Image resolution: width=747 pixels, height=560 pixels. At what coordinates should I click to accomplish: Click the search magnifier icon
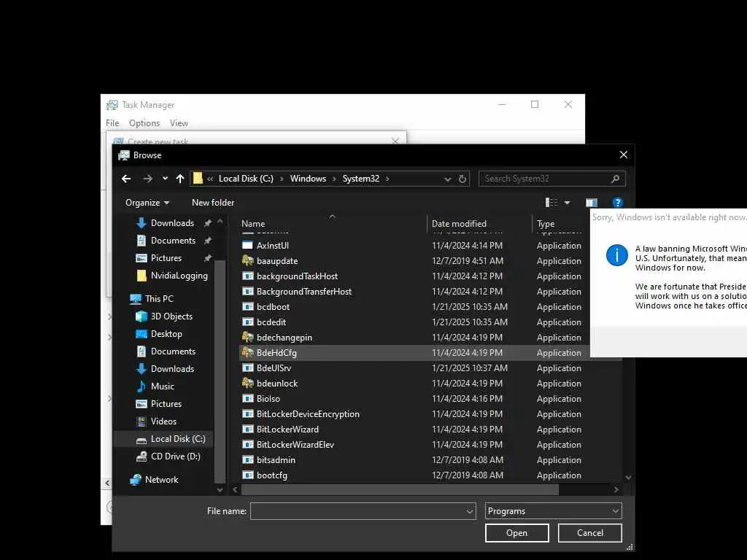[x=615, y=179]
